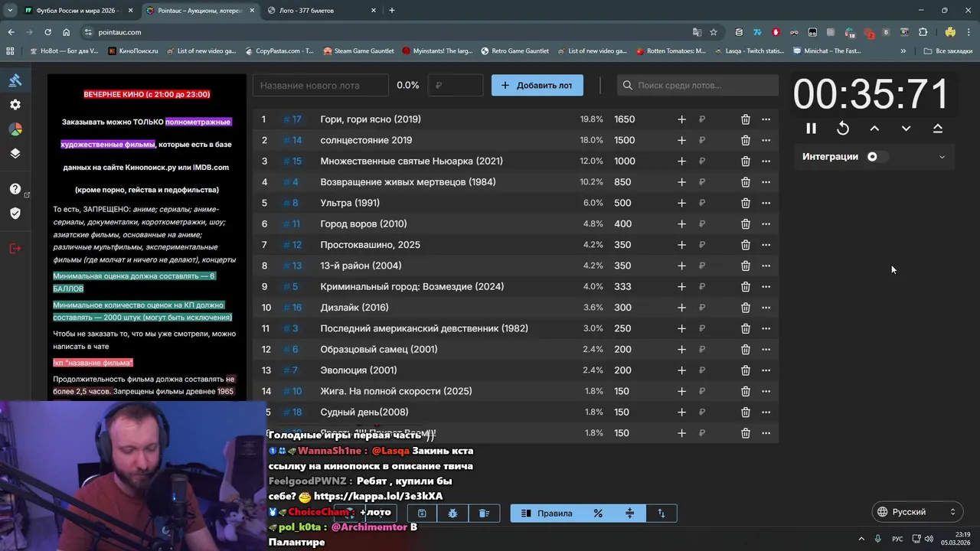Open the РУС keyboard language indicator
The height and width of the screenshot is (551, 980).
(x=897, y=539)
